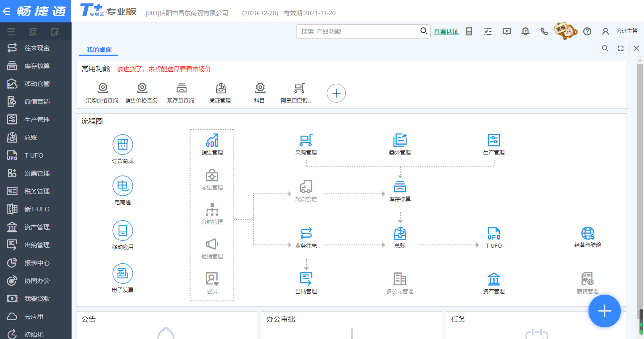The image size is (644, 339).
Task: Select 云应用 in the sidebar
Action: pyautogui.click(x=36, y=317)
